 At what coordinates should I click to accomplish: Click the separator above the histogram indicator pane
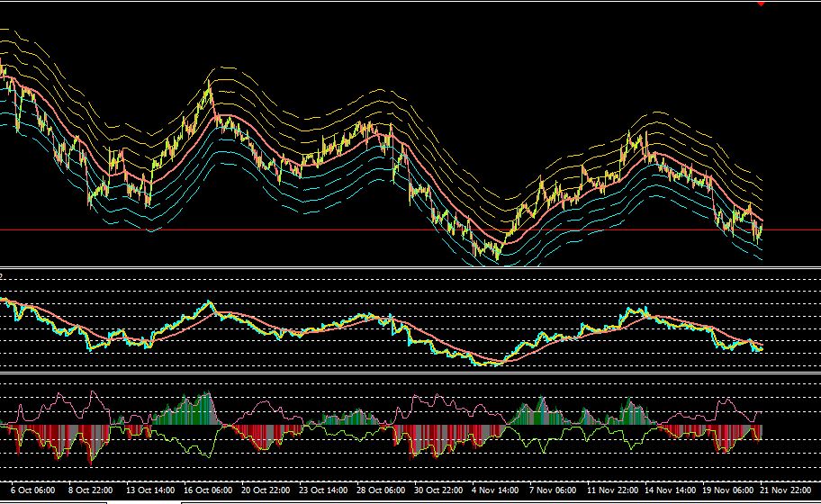point(410,373)
